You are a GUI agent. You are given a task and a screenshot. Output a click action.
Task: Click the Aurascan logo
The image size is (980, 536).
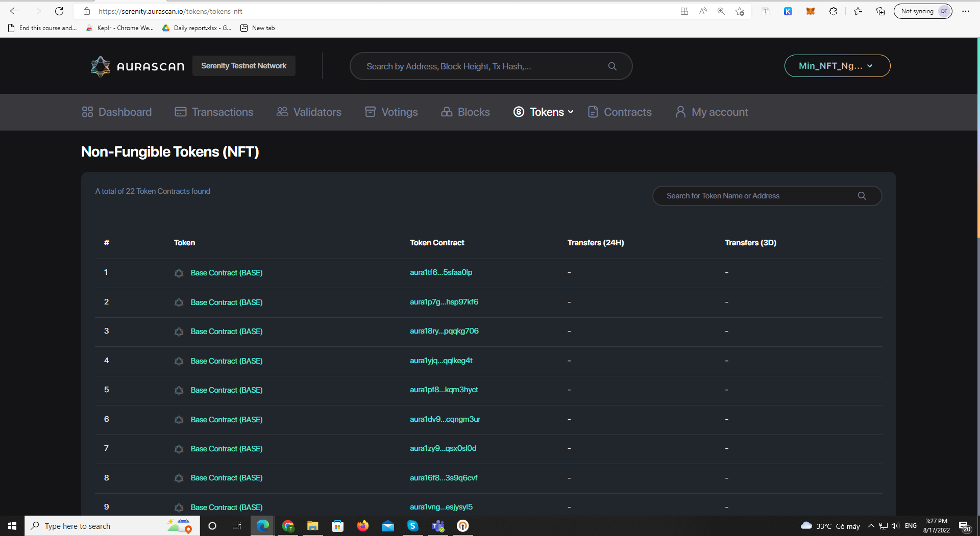click(137, 66)
